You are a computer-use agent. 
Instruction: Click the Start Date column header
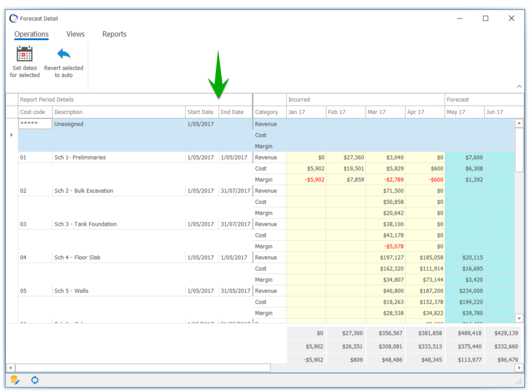(x=202, y=112)
